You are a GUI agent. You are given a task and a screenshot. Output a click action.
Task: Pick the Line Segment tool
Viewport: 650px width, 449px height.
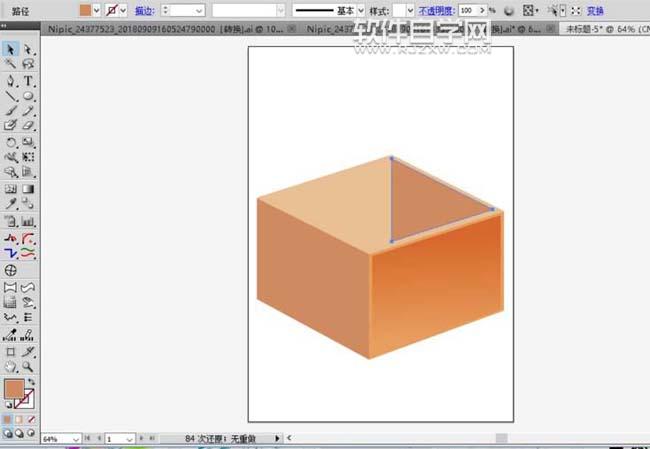pyautogui.click(x=10, y=96)
